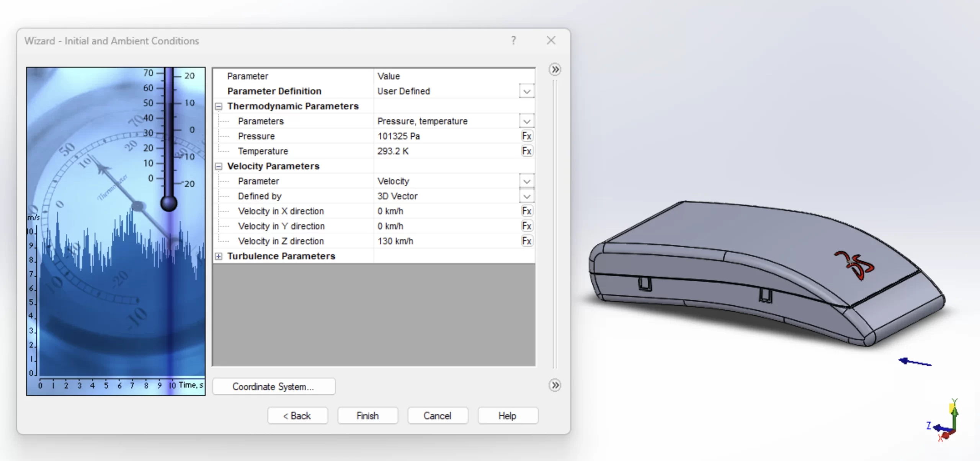Open Fx dependency for Z velocity
The width and height of the screenshot is (980, 461).
[526, 241]
